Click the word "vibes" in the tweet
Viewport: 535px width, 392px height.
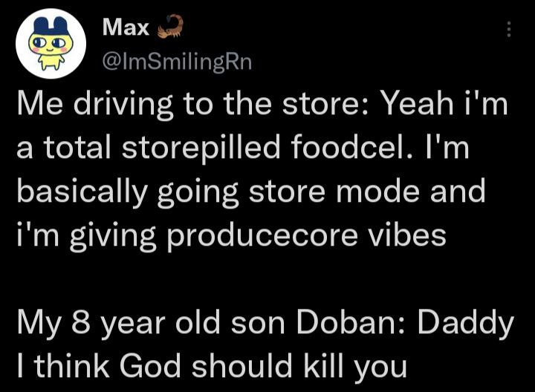(x=408, y=235)
